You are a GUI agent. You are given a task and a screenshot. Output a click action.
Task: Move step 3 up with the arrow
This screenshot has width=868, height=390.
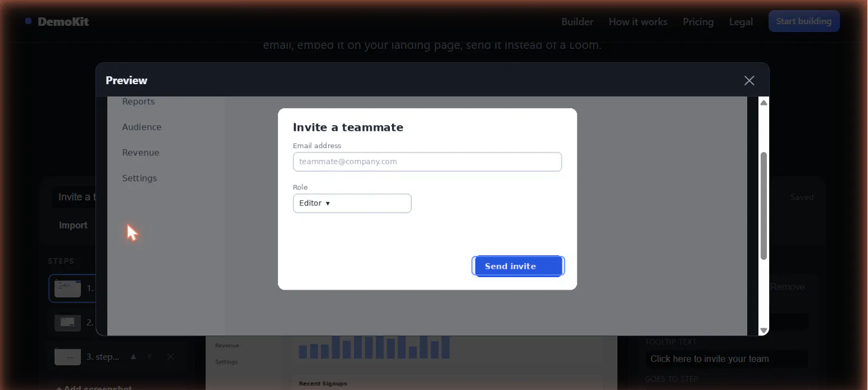pyautogui.click(x=133, y=357)
